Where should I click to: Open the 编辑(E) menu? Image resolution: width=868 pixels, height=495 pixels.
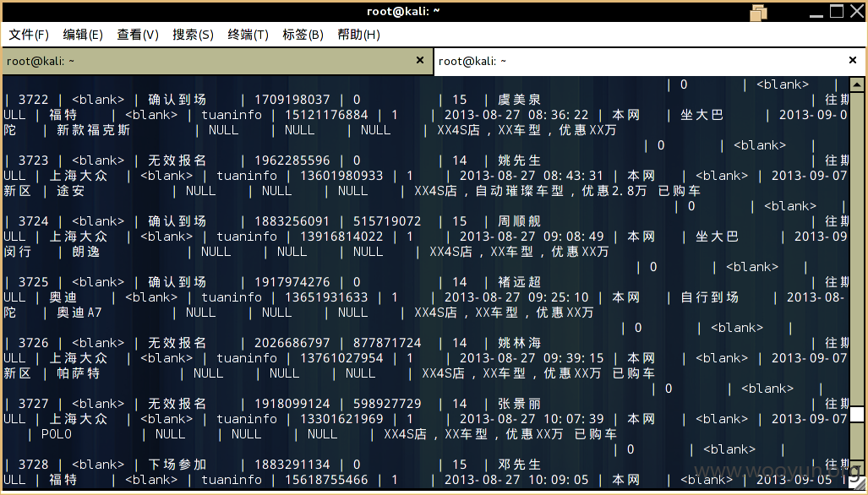tap(83, 35)
